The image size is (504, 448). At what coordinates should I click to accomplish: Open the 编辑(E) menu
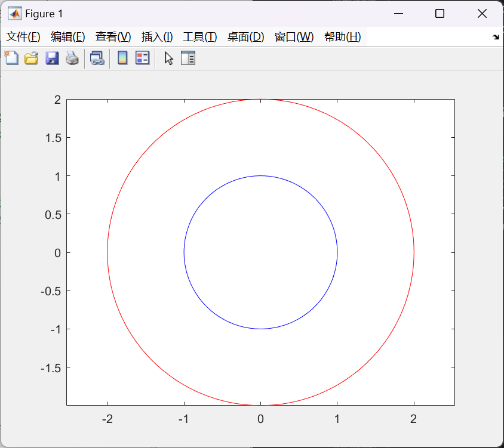pos(68,37)
